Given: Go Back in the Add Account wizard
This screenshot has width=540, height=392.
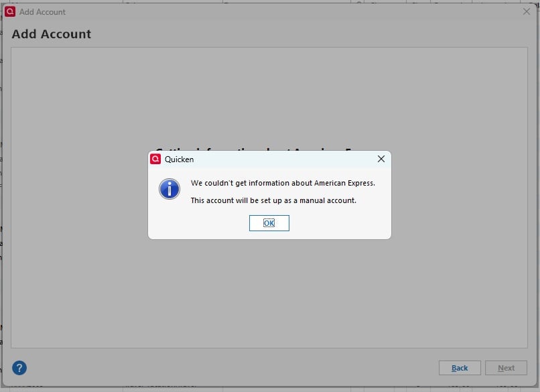Looking at the screenshot, I should [x=460, y=368].
